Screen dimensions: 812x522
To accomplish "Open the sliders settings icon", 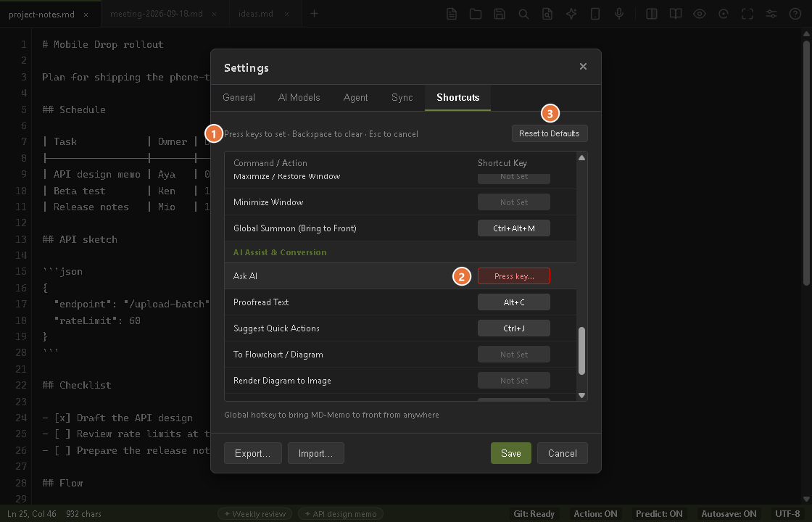I will point(771,14).
